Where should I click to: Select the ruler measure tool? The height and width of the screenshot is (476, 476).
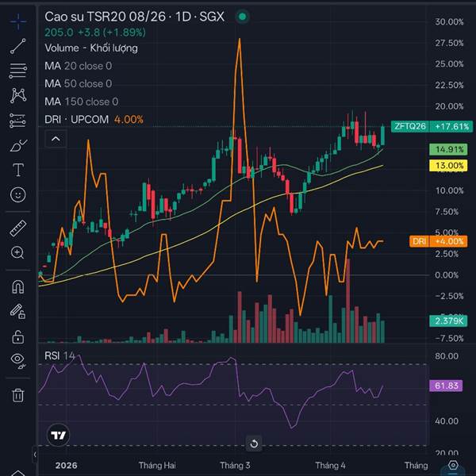point(18,228)
